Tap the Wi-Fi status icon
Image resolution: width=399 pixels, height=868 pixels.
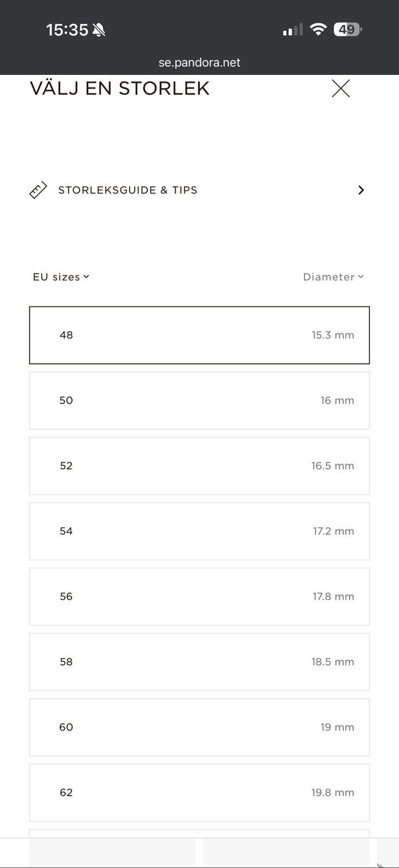click(318, 29)
